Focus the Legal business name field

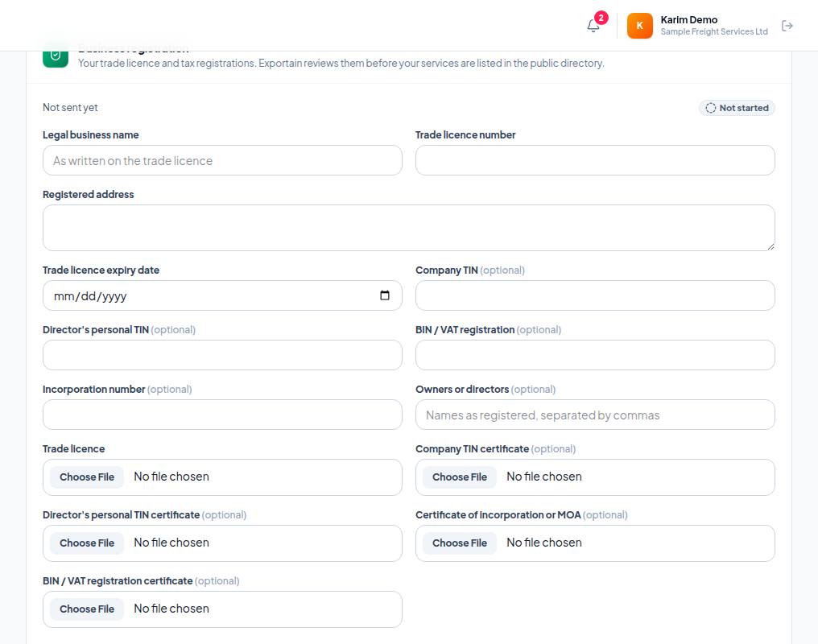click(222, 161)
